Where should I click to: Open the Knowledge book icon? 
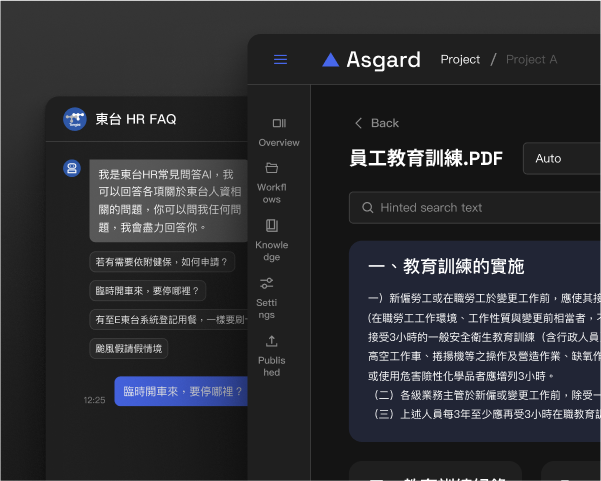tap(272, 225)
